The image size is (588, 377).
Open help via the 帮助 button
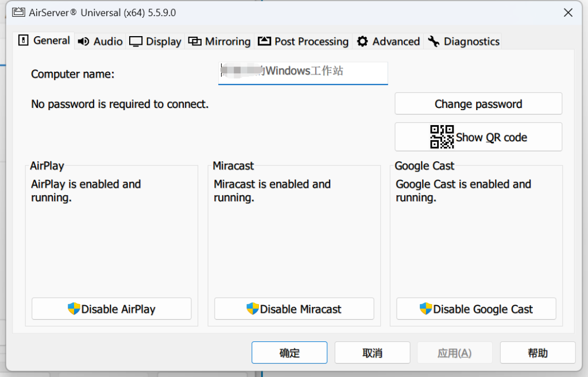click(537, 353)
